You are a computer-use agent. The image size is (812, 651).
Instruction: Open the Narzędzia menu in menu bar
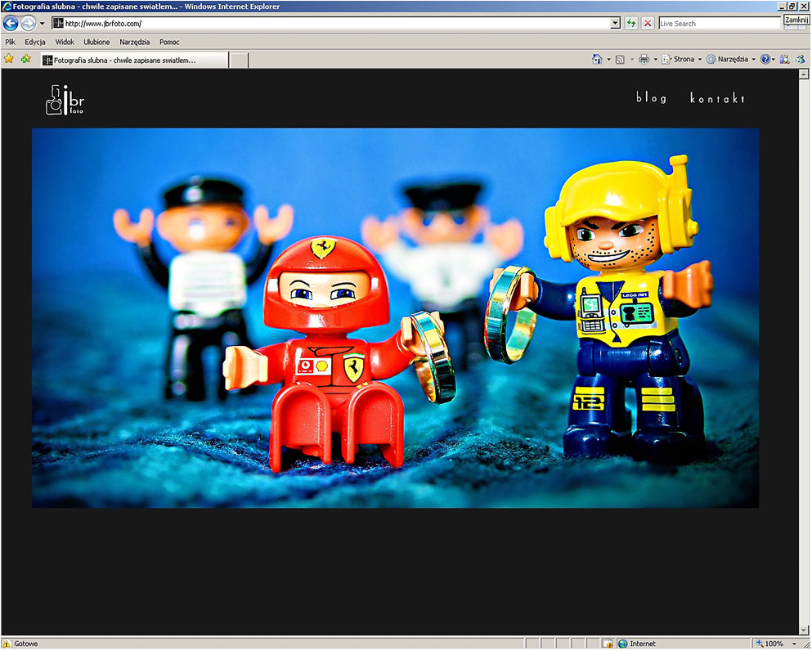pyautogui.click(x=135, y=42)
